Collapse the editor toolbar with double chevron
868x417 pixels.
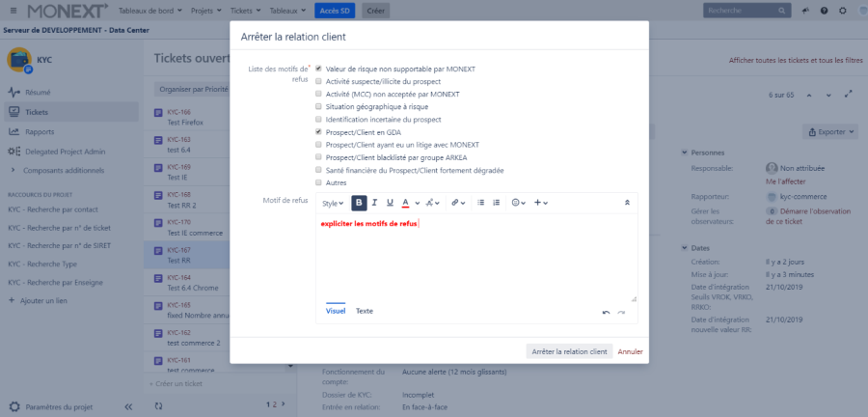(628, 203)
